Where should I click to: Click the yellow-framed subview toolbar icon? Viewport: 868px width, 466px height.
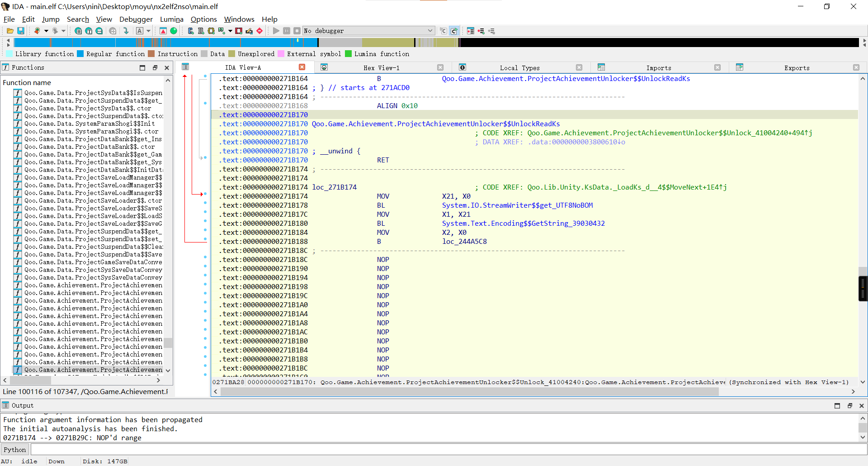click(211, 31)
